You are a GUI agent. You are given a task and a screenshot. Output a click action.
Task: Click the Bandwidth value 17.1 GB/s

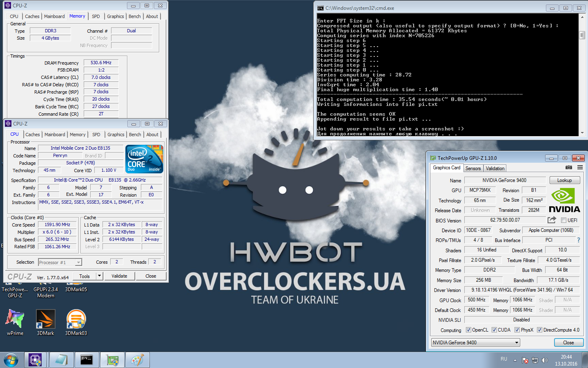tap(558, 280)
